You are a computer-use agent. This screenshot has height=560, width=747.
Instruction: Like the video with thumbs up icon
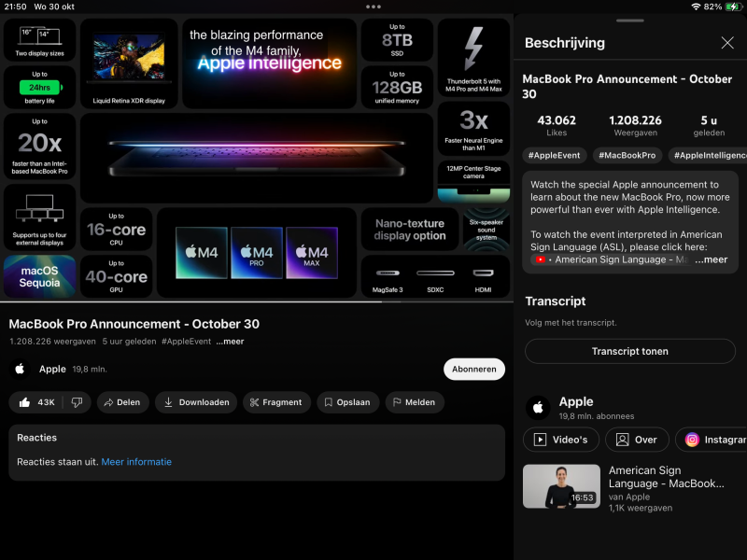tap(37, 402)
